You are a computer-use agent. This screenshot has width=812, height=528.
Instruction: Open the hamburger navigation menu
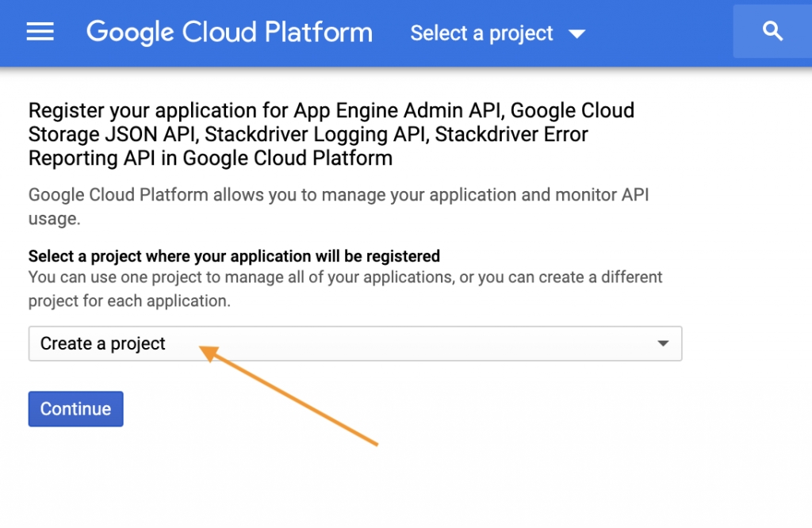pos(40,32)
